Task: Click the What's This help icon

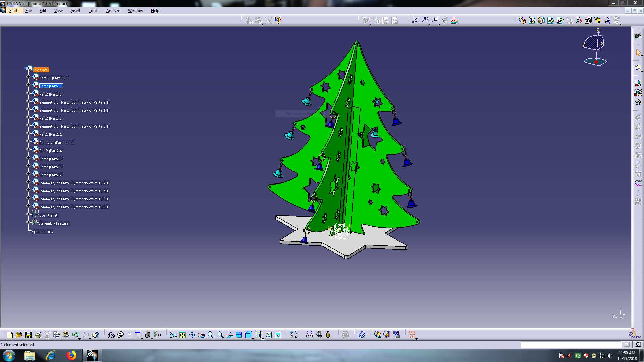Action: [x=96, y=335]
